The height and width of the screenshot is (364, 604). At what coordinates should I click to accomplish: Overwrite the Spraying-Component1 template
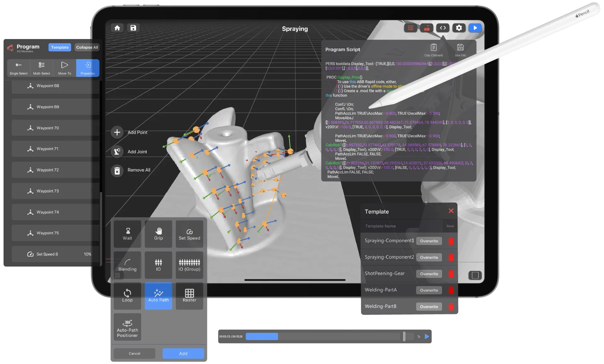[429, 241]
